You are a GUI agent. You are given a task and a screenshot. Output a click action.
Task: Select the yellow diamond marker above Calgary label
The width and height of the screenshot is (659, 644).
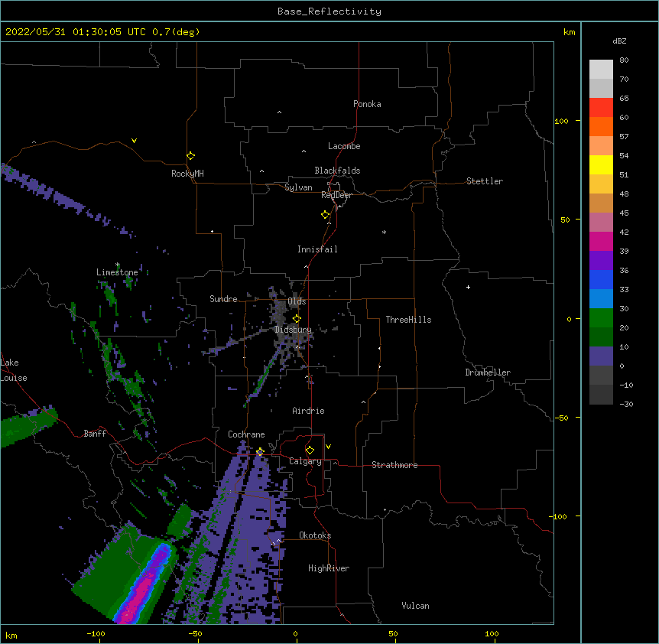coord(310,450)
